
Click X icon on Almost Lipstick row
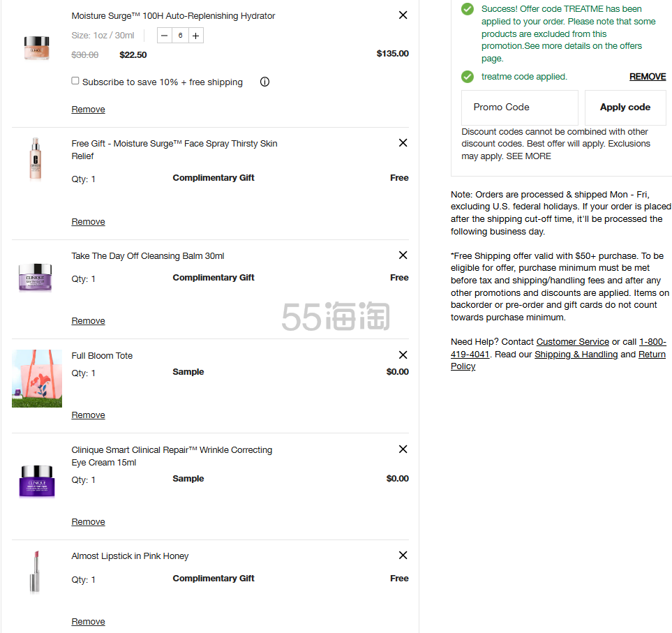(403, 556)
